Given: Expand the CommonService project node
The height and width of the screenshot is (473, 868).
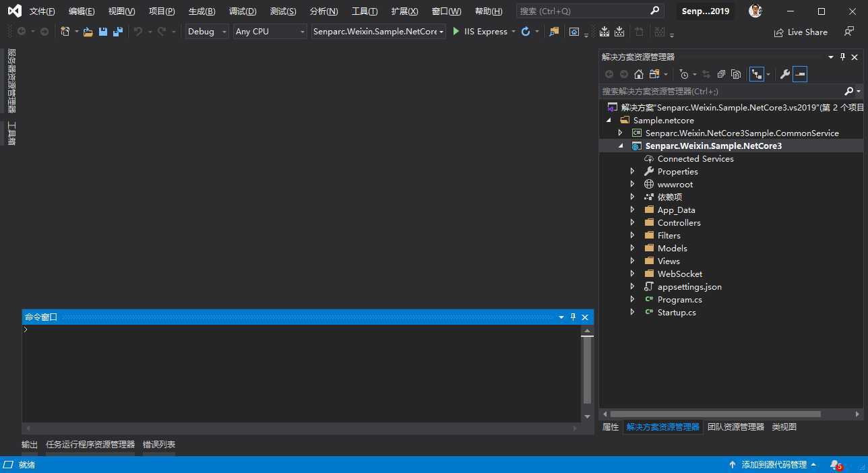Looking at the screenshot, I should tap(621, 133).
